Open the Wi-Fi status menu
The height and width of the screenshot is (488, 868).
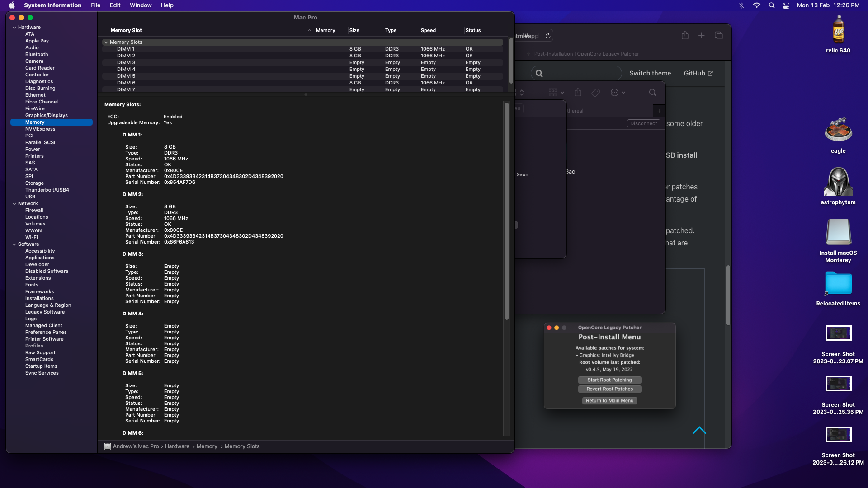[x=756, y=5]
